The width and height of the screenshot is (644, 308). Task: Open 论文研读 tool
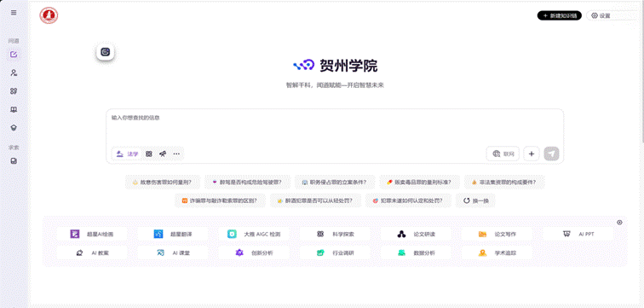click(416, 234)
